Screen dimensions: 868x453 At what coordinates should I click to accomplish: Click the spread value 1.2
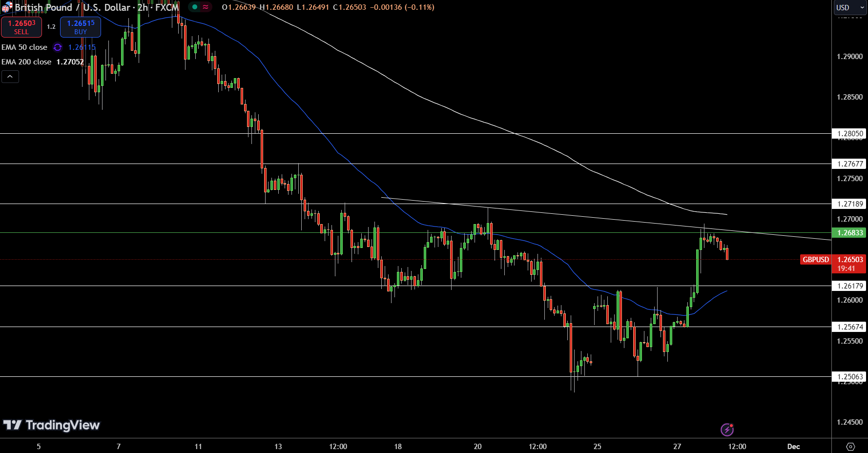pos(51,27)
